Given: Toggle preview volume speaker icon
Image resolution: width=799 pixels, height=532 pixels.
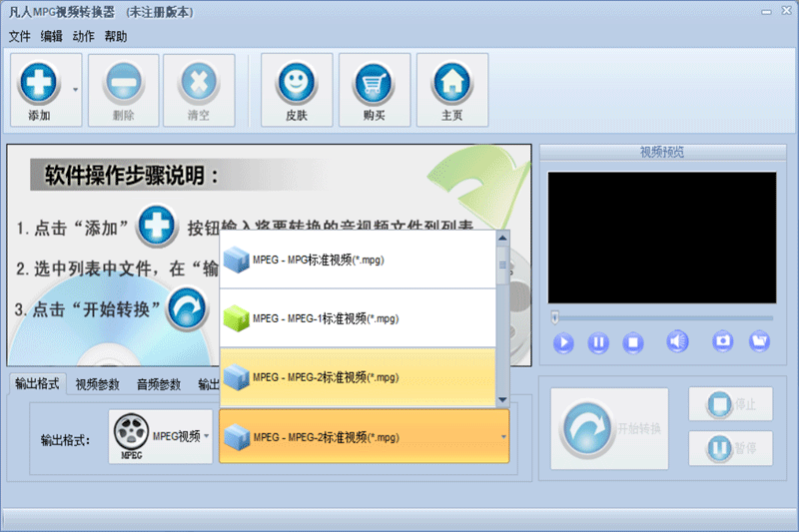Looking at the screenshot, I should pos(677,341).
